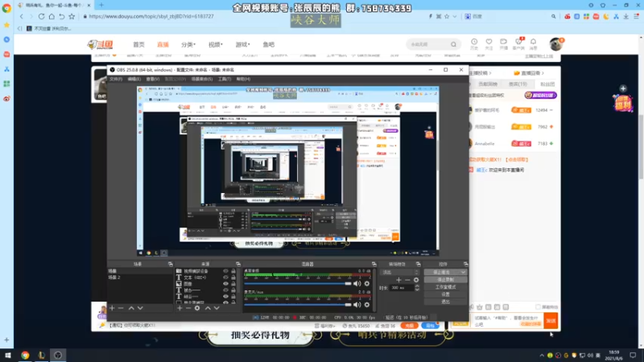Open Mic/Aux settings gear in mixer
Screen dimensions: 644x362
pos(367,305)
